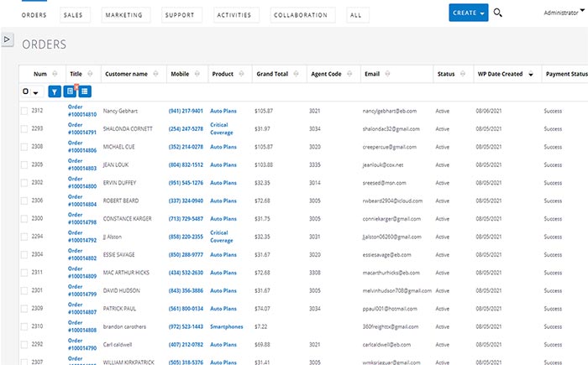Switch to the Collaboration tab
This screenshot has width=588, height=365.
tap(301, 15)
